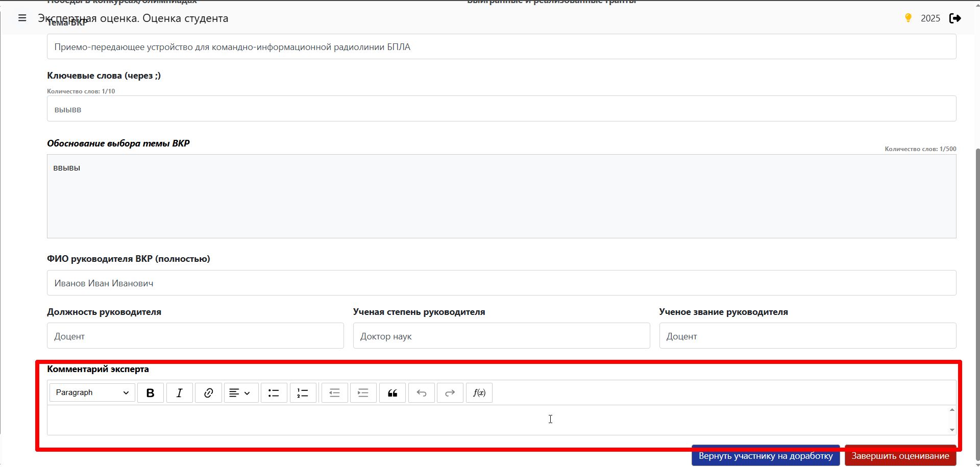This screenshot has height=467, width=980.
Task: Click the logout icon at top right
Action: 955,18
